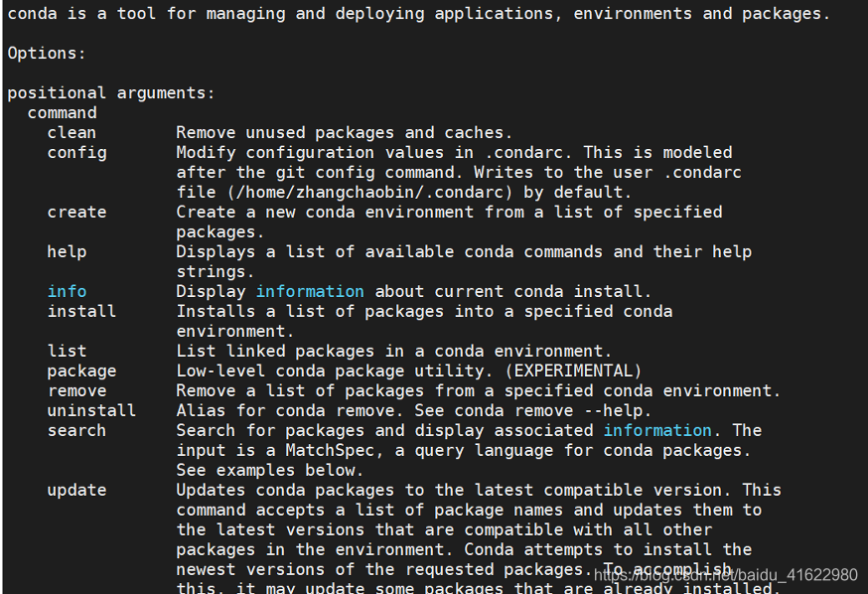This screenshot has height=594, width=868.
Task: Click the 'positional arguments:' line
Action: (x=110, y=93)
